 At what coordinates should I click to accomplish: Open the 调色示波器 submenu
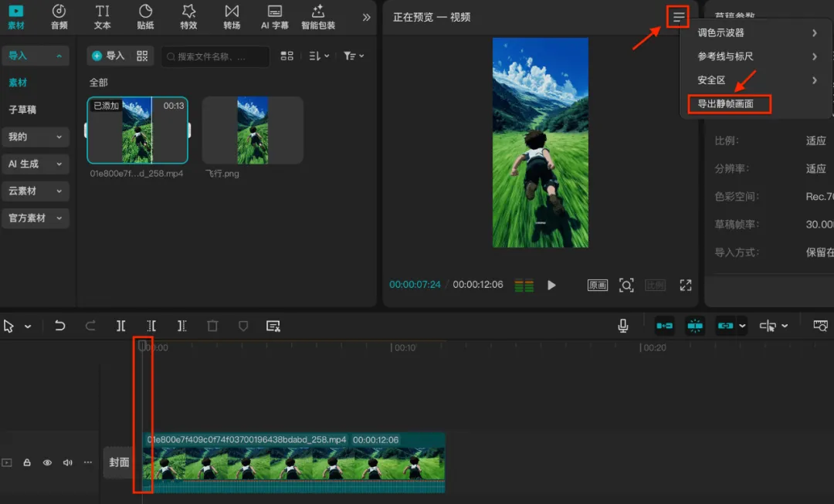756,33
